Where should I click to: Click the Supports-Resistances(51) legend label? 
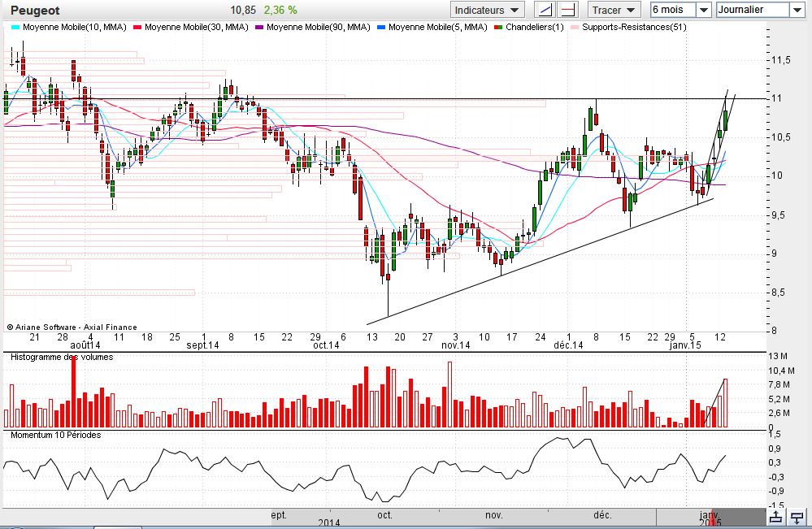click(634, 27)
